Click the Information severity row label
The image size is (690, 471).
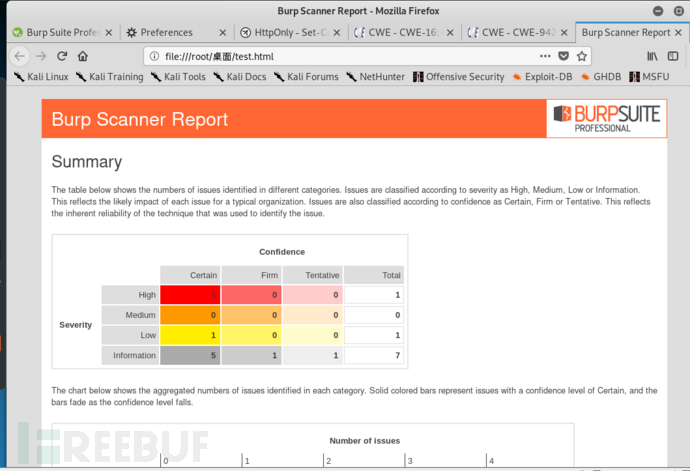(130, 356)
